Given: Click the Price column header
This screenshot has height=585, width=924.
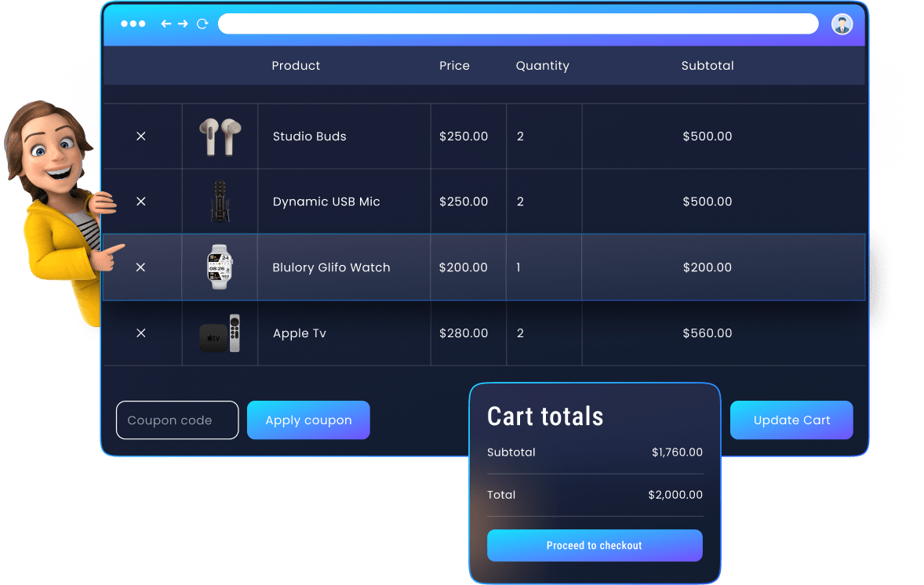Looking at the screenshot, I should [454, 65].
